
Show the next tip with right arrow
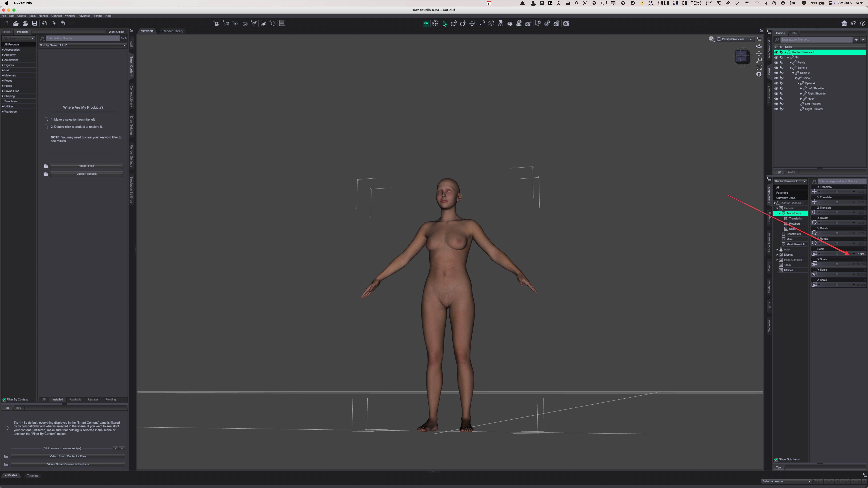(122, 448)
